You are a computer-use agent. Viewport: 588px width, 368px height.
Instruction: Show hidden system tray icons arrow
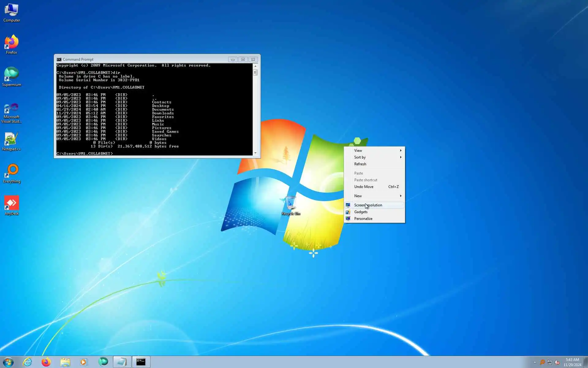[535, 362]
